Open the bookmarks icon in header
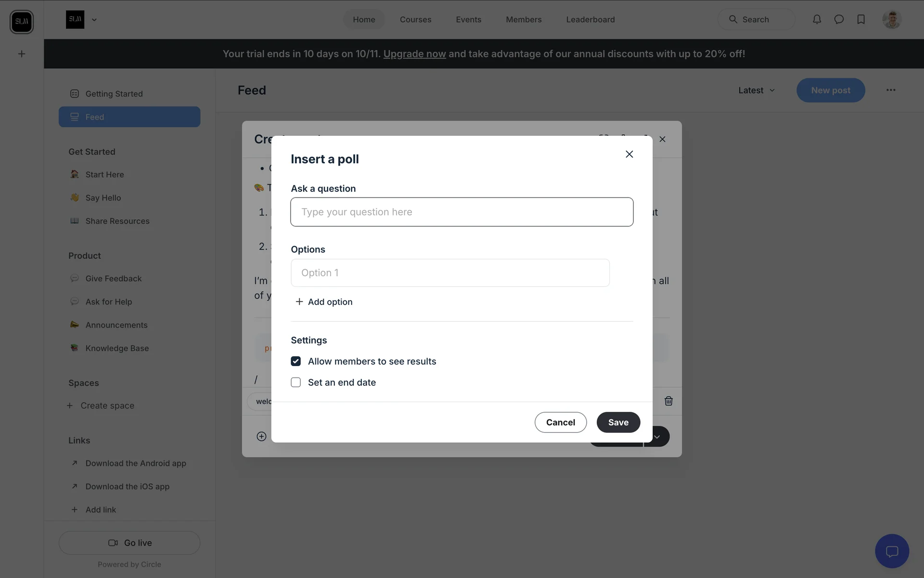Image resolution: width=924 pixels, height=578 pixels. click(861, 19)
